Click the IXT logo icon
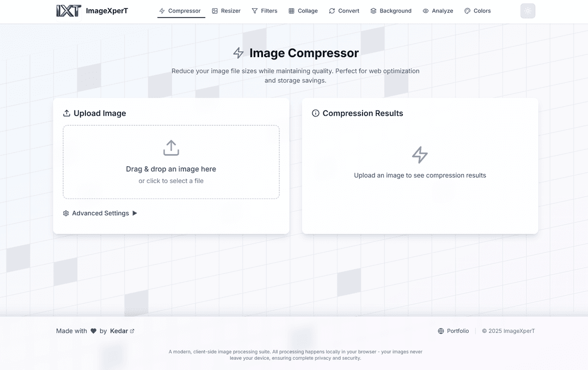Image resolution: width=588 pixels, height=370 pixels. [69, 11]
